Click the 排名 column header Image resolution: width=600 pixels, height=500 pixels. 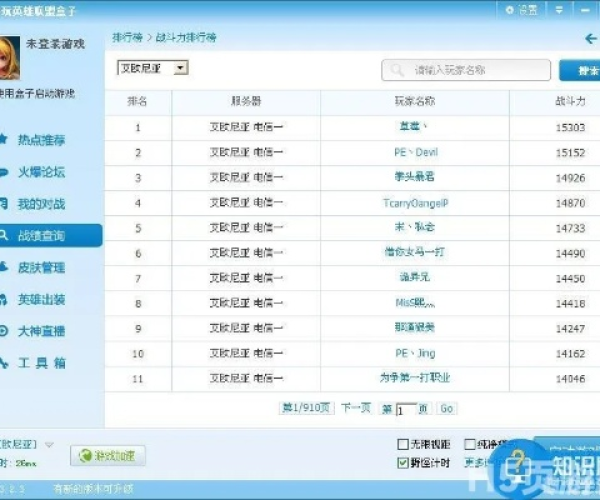(x=137, y=101)
